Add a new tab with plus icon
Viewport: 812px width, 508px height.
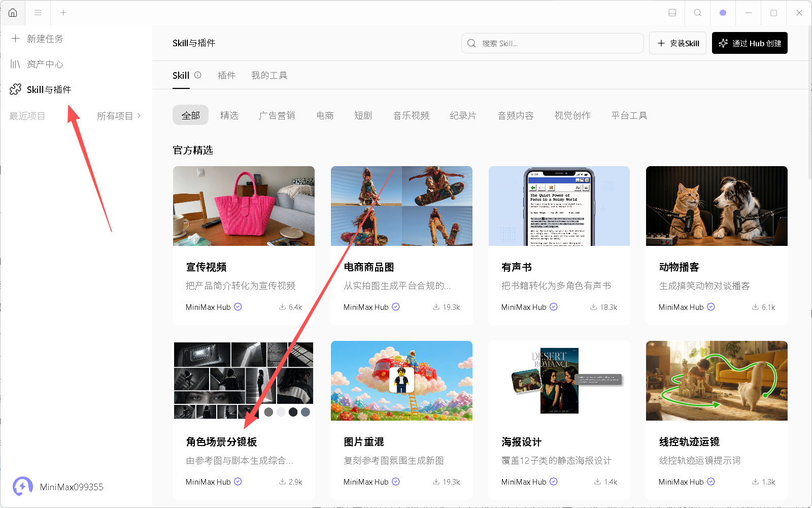(63, 13)
